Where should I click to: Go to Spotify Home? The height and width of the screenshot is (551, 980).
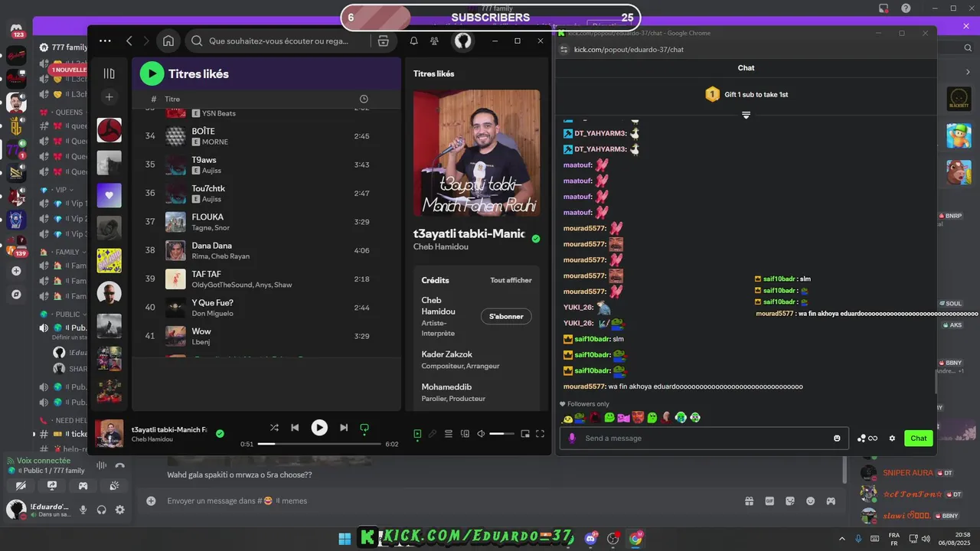[168, 41]
